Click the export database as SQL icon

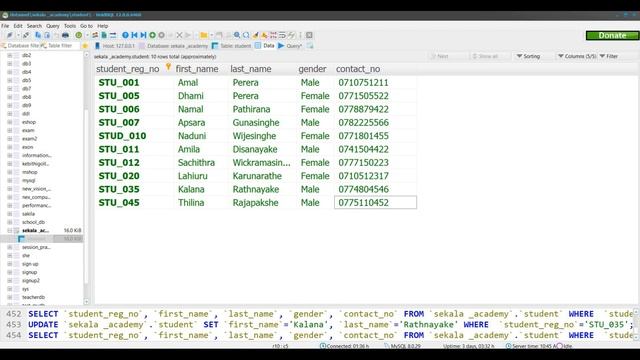(x=104, y=36)
